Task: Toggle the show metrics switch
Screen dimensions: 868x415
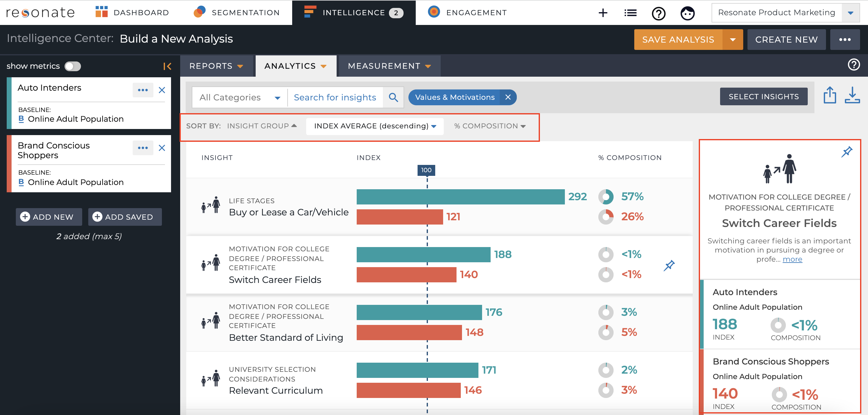Action: click(72, 66)
